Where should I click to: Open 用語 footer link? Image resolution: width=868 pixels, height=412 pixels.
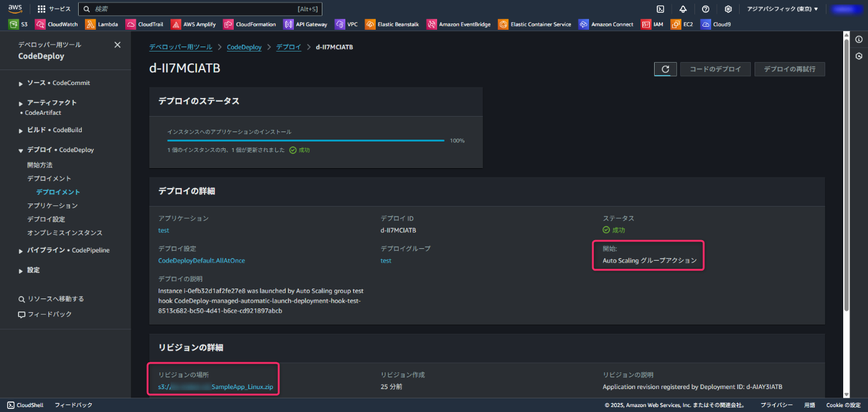pyautogui.click(x=810, y=405)
